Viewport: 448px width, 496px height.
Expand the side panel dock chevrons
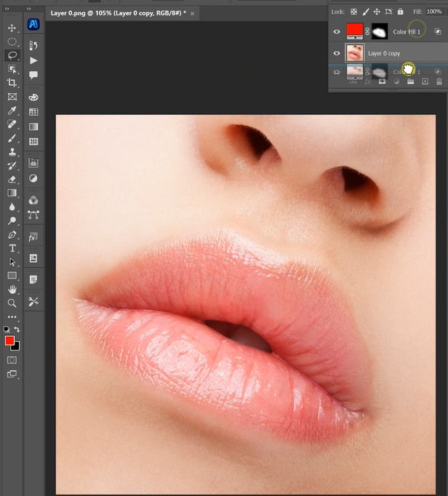(28, 9)
